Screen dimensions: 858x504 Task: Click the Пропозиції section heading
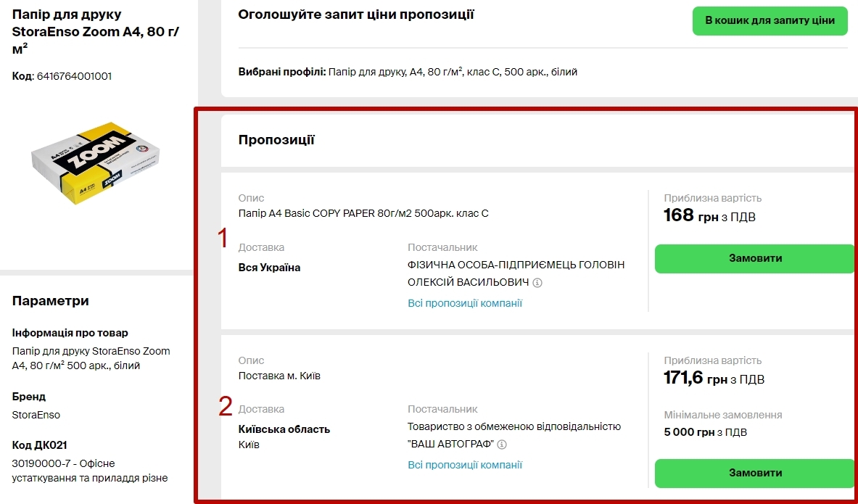click(x=276, y=140)
